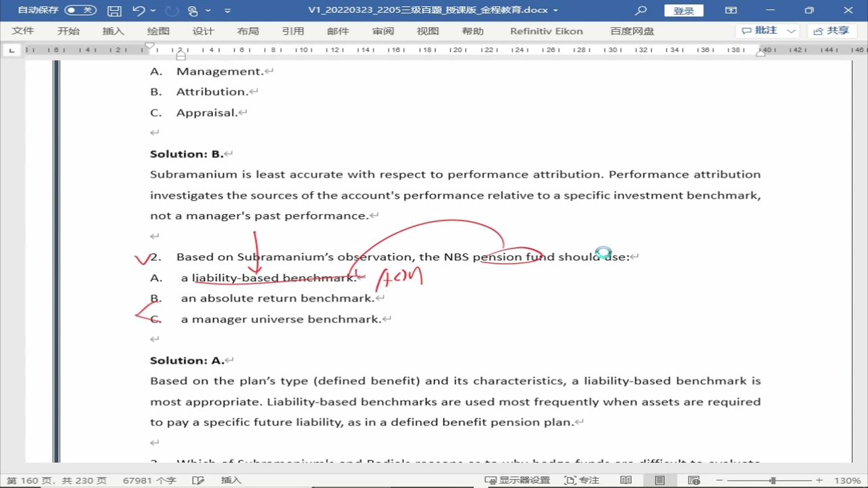Open the Refinitiv Eikon tab

546,31
